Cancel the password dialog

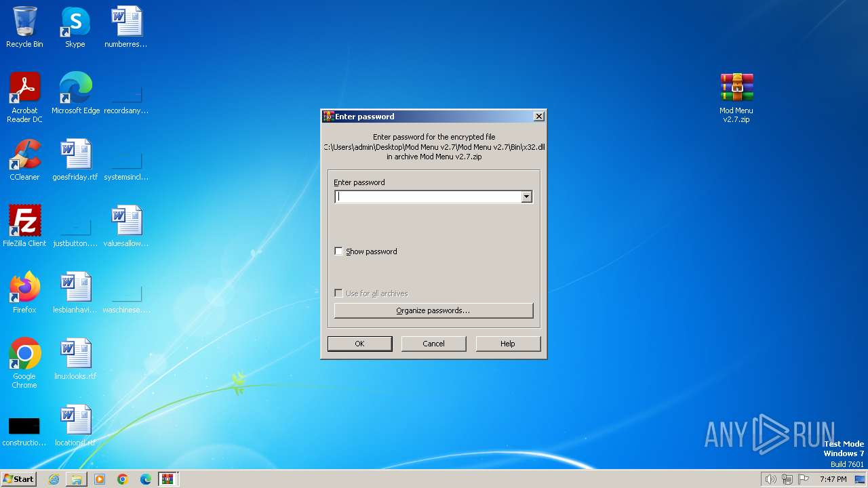pyautogui.click(x=433, y=344)
